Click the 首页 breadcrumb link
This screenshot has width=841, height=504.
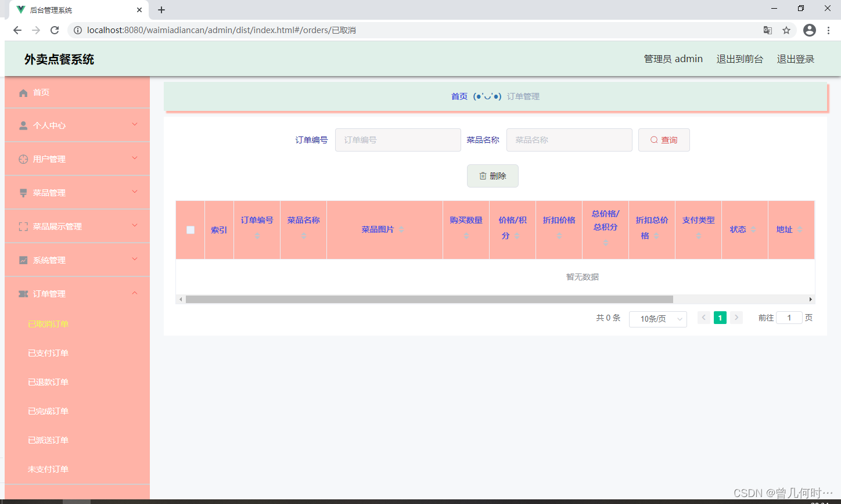point(459,96)
